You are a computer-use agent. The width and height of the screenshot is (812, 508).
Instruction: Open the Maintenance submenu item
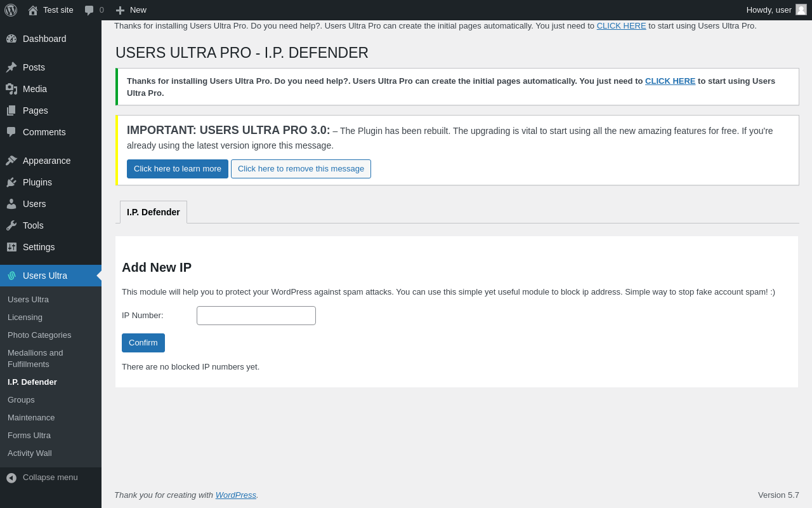pos(31,418)
